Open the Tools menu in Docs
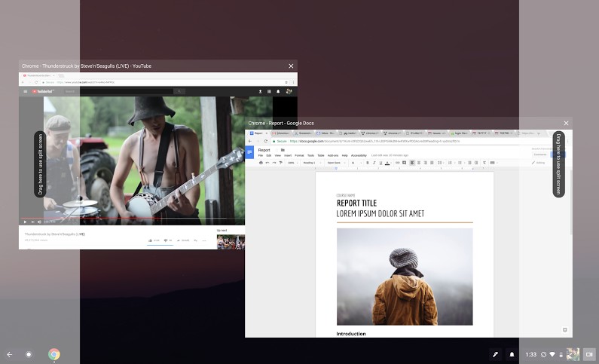599x364 pixels. coord(310,155)
